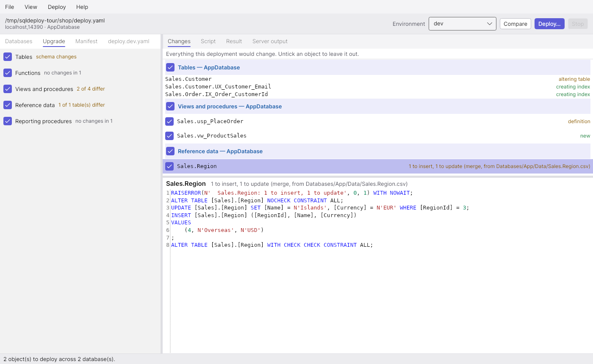Select the Sales.Customer table row

point(377,79)
